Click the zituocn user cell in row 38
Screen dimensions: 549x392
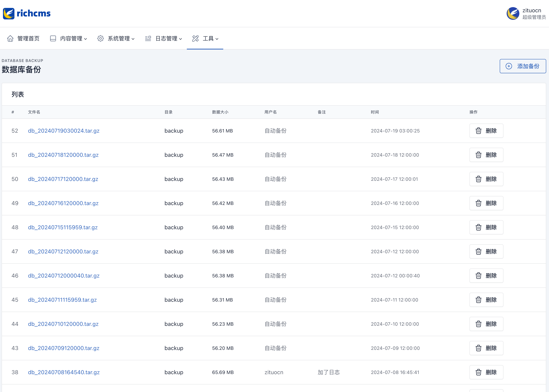(274, 372)
